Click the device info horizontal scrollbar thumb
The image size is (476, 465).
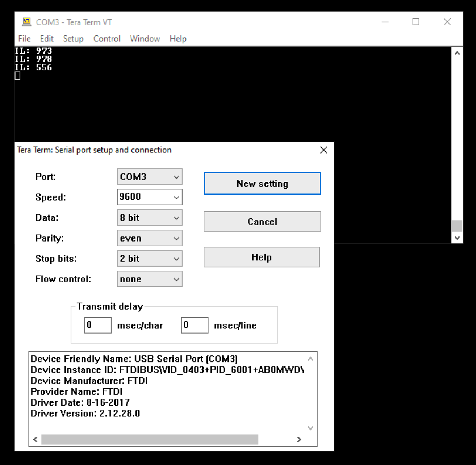(150, 439)
